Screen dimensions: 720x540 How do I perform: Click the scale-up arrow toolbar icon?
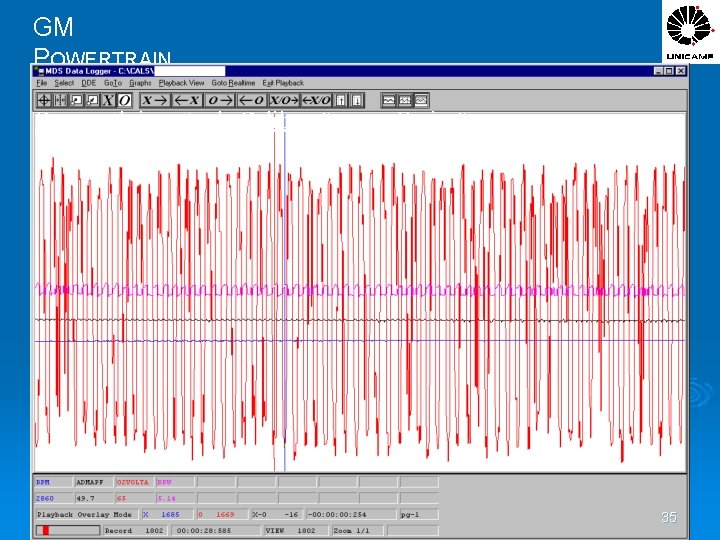pos(341,100)
